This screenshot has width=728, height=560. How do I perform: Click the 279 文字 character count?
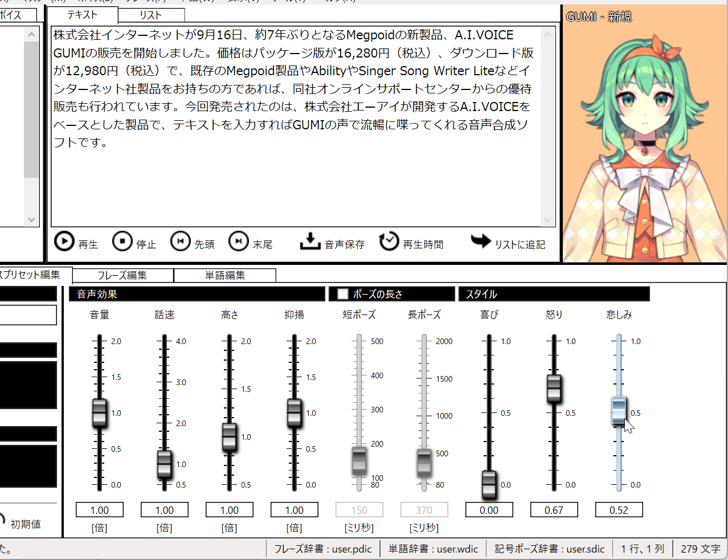pyautogui.click(x=701, y=549)
